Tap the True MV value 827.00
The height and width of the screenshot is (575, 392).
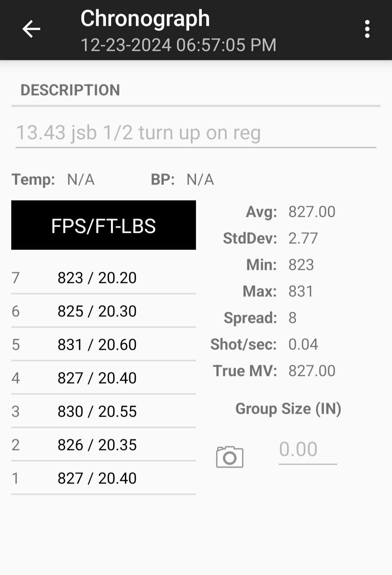(312, 371)
